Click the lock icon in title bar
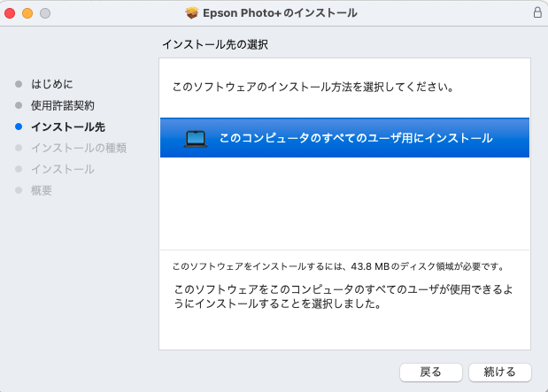Image resolution: width=548 pixels, height=392 pixels. point(537,12)
